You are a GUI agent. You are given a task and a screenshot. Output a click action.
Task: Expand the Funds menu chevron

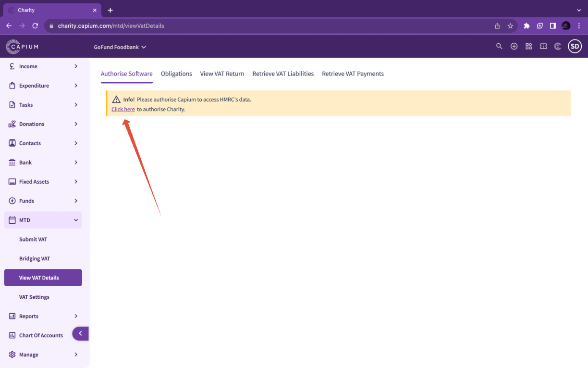pos(76,201)
